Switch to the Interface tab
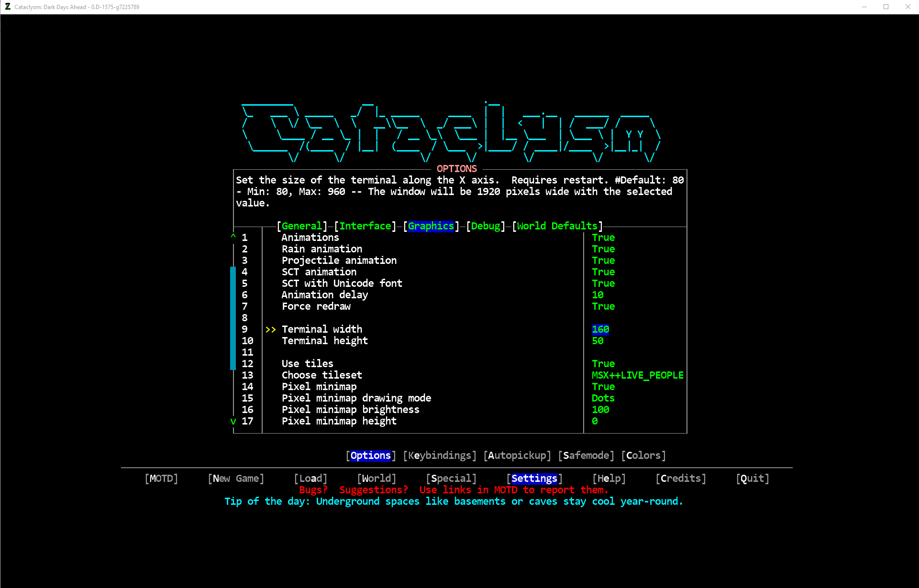The height and width of the screenshot is (588, 919). click(x=365, y=226)
